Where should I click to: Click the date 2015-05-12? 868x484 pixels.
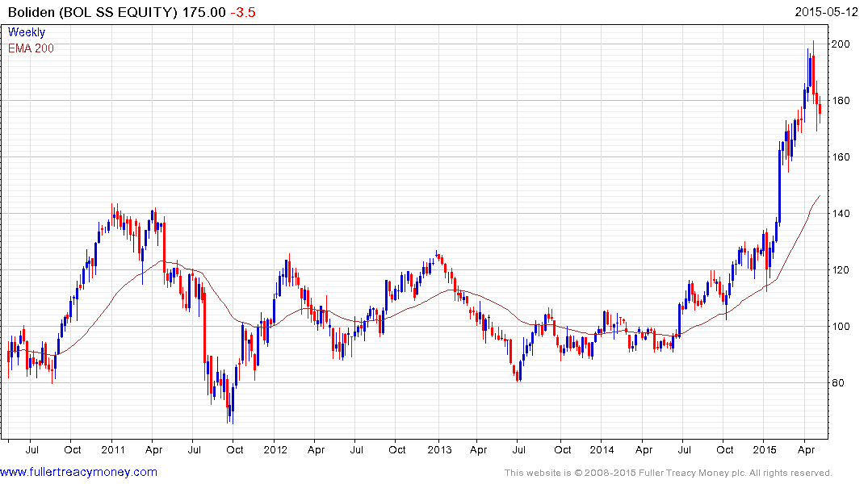(x=827, y=11)
